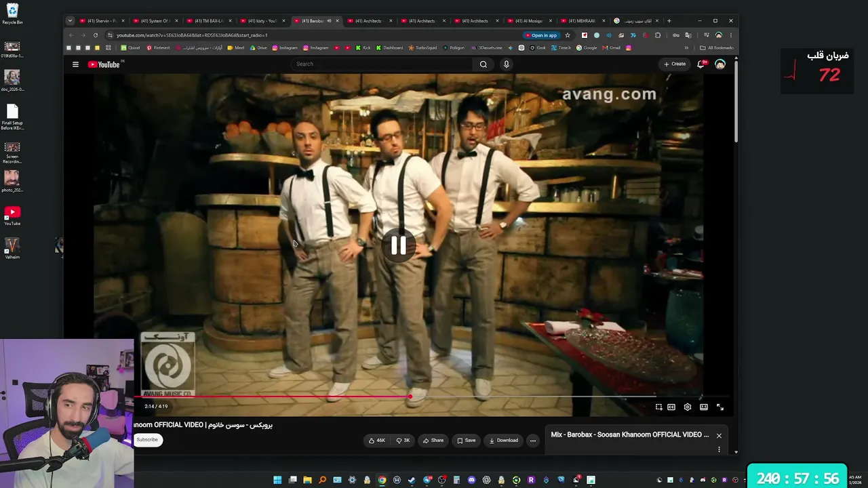Open the Pinterest bookmark
Image resolution: width=868 pixels, height=488 pixels.
[158, 48]
